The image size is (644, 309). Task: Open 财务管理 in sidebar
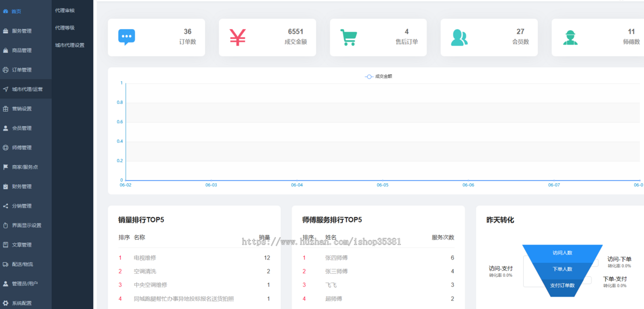(x=26, y=186)
